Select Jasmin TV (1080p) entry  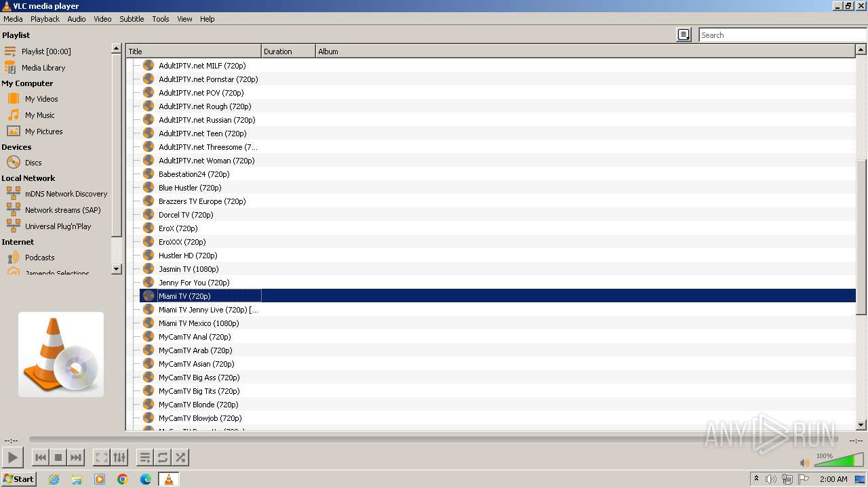(x=189, y=269)
